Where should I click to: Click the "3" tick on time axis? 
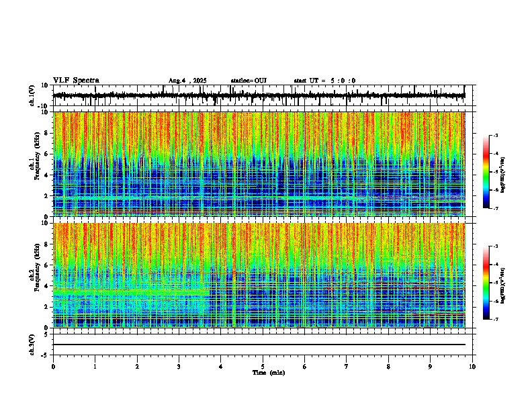point(179,367)
